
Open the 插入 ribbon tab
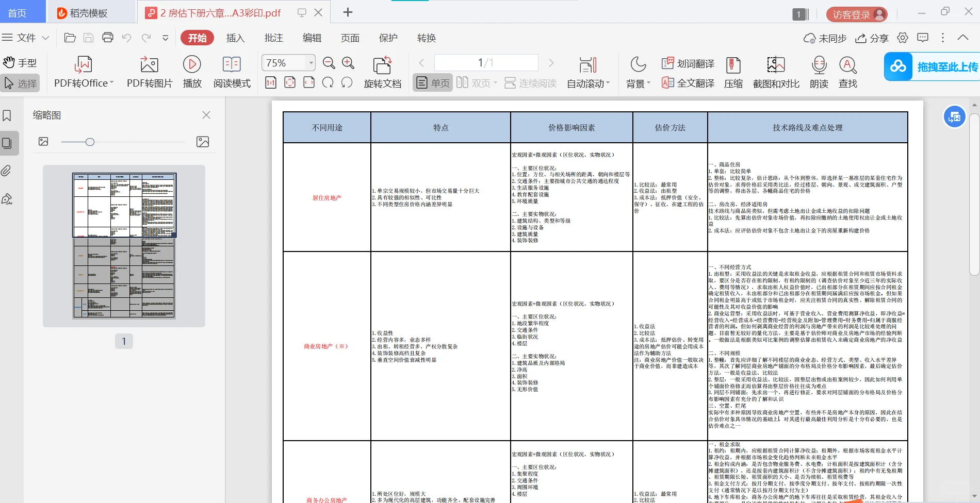[x=235, y=38]
